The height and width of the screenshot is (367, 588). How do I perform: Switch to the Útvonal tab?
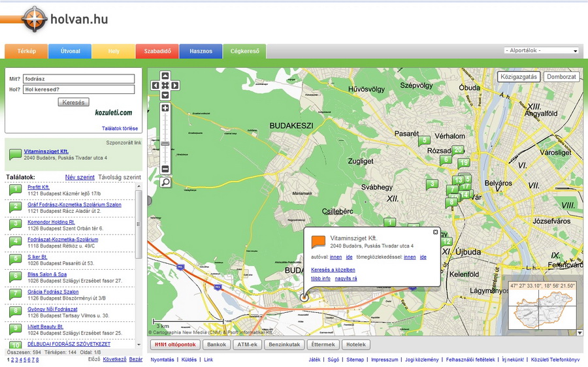click(x=70, y=51)
